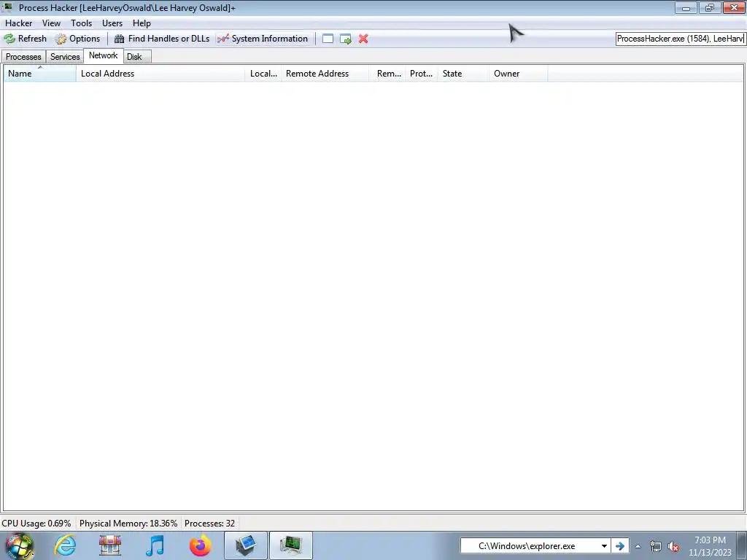The width and height of the screenshot is (747, 560).
Task: Click the red X kill window icon
Action: tap(363, 39)
